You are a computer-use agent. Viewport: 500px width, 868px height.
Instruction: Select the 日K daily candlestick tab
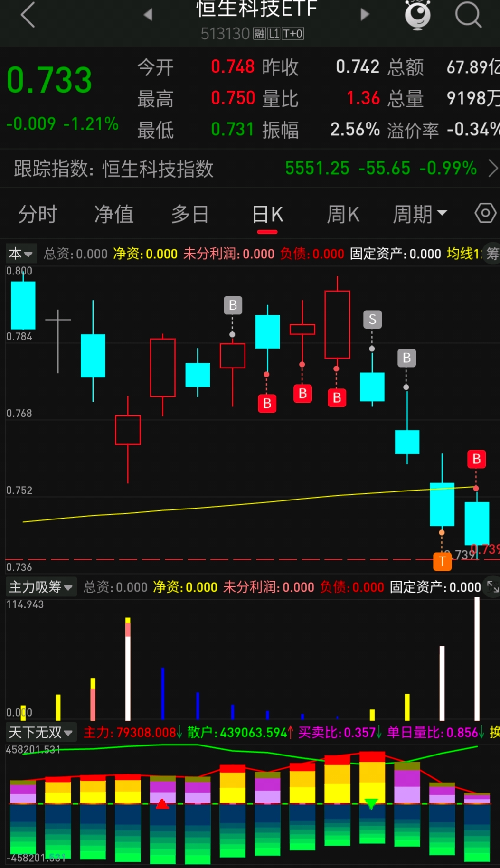267,215
